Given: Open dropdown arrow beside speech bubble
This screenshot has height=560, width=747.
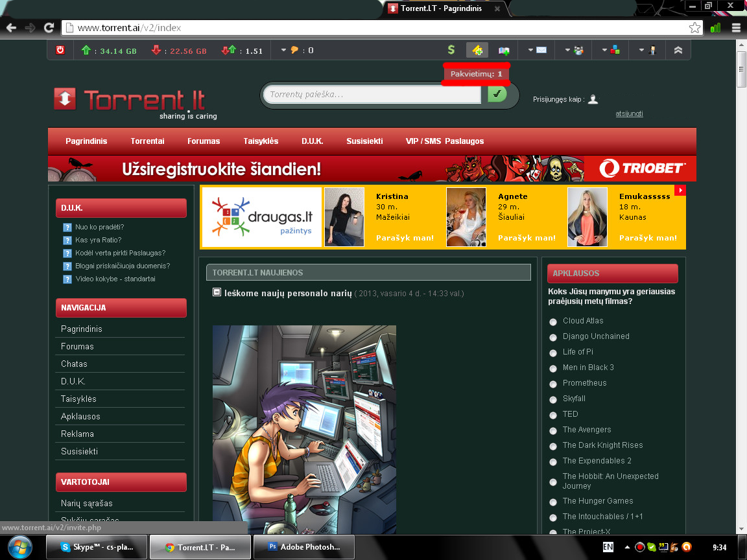Looking at the screenshot, I should pos(283,50).
